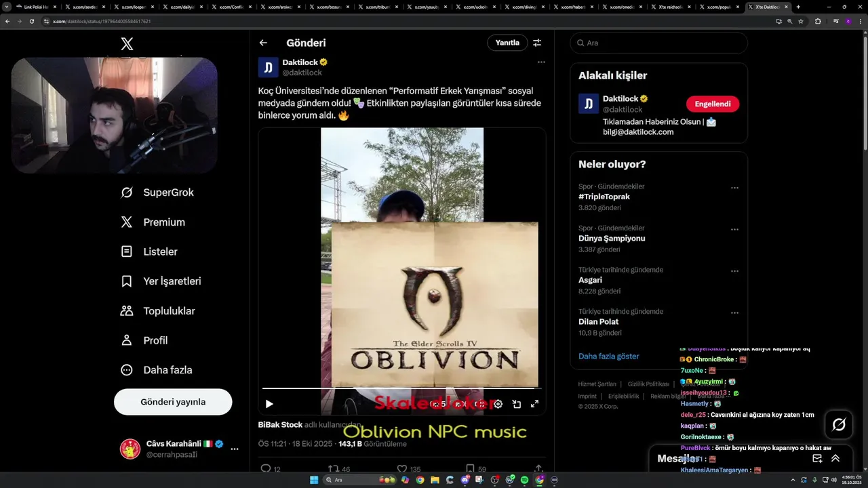868x488 pixels.
Task: Compose new message icon in Mesajlar
Action: point(818,458)
